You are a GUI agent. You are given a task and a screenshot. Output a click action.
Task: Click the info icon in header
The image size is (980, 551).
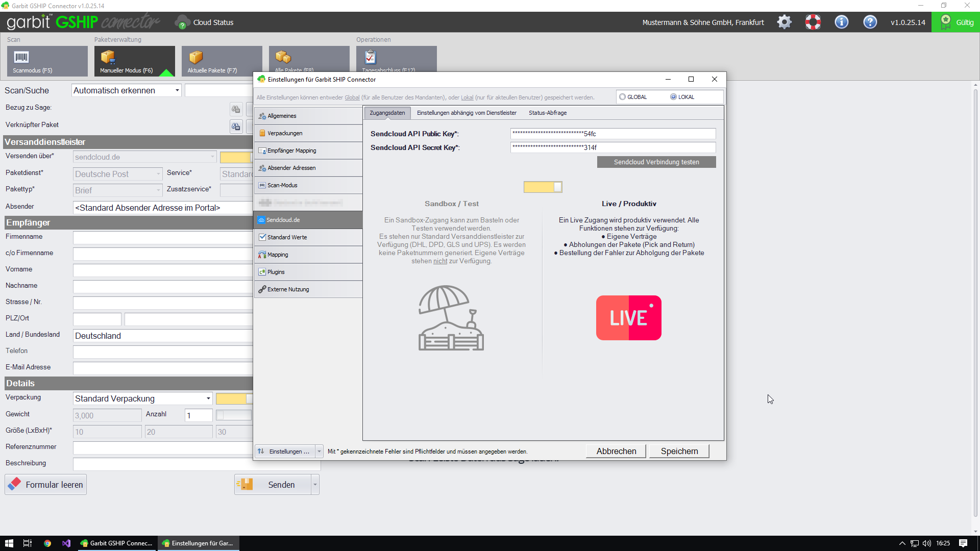click(x=842, y=22)
